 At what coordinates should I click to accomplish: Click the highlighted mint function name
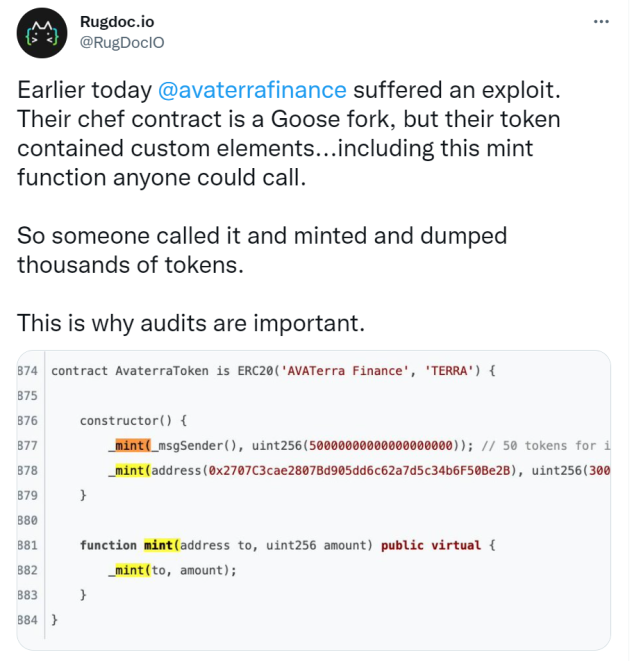[x=159, y=545]
